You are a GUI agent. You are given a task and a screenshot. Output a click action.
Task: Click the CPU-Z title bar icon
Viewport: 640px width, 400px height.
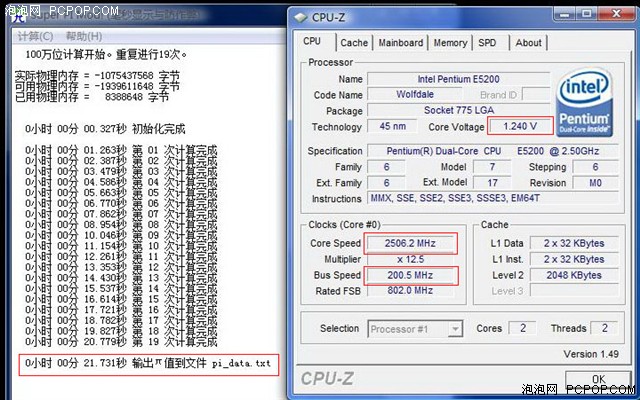click(300, 18)
